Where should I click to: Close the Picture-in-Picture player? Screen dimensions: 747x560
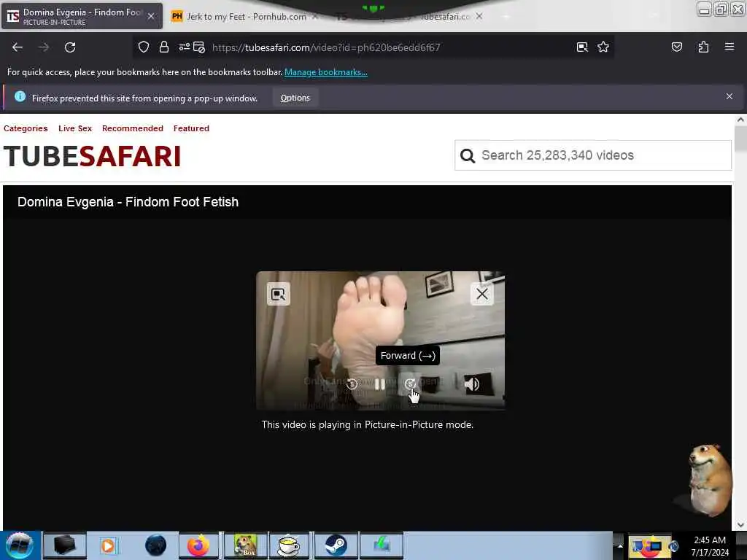click(x=482, y=295)
